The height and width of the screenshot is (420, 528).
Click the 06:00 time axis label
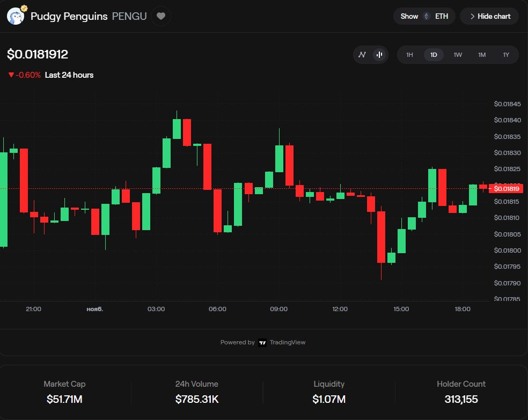click(x=217, y=309)
